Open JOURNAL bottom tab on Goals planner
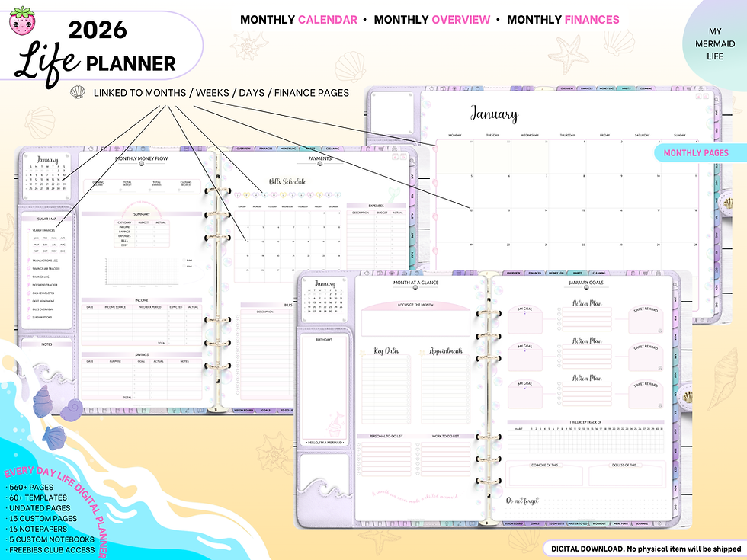 (x=642, y=524)
